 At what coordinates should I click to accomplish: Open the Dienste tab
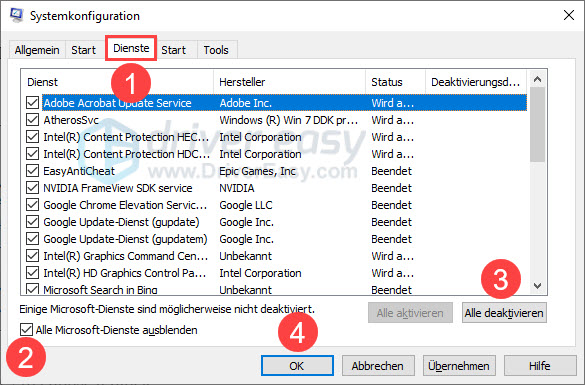pos(131,48)
